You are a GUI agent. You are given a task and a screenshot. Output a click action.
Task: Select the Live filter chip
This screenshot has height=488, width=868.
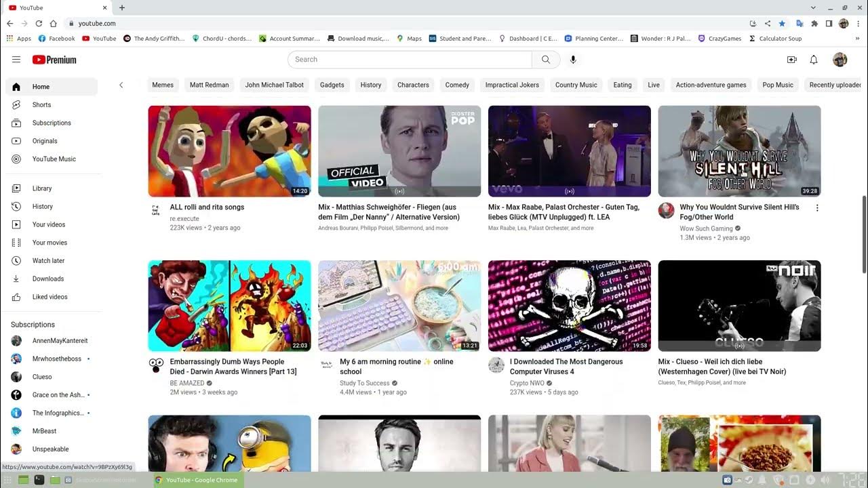point(654,85)
